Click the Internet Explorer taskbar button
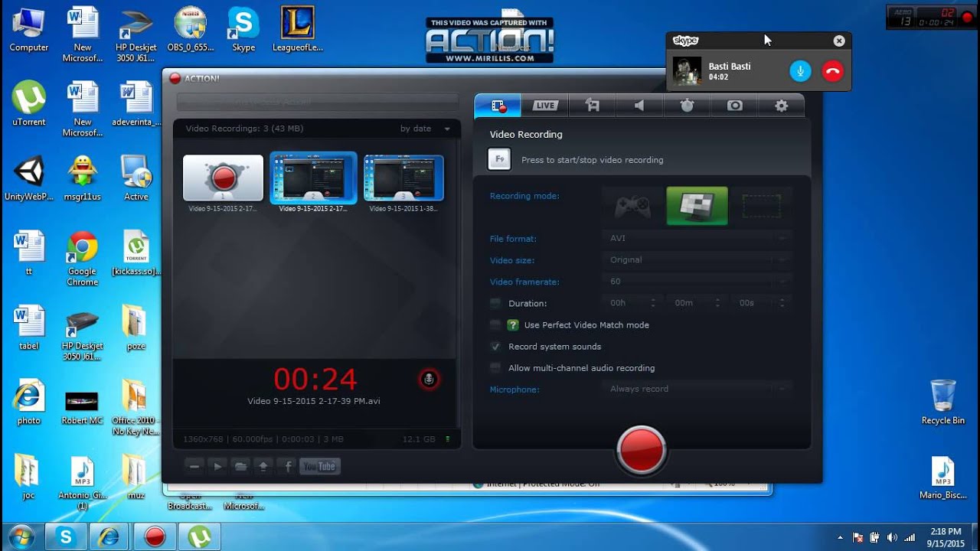The height and width of the screenshot is (551, 980). click(x=109, y=537)
